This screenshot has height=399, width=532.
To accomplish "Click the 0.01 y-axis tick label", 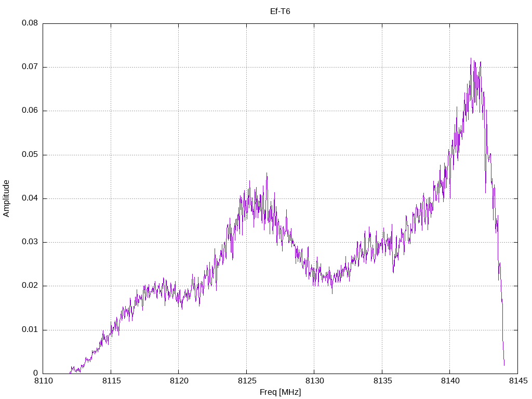I will 30,329.
